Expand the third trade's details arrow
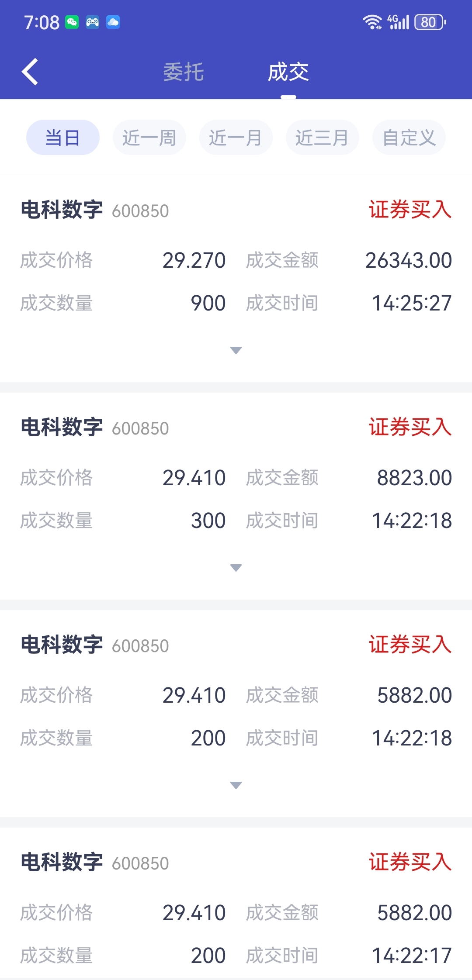 click(236, 785)
